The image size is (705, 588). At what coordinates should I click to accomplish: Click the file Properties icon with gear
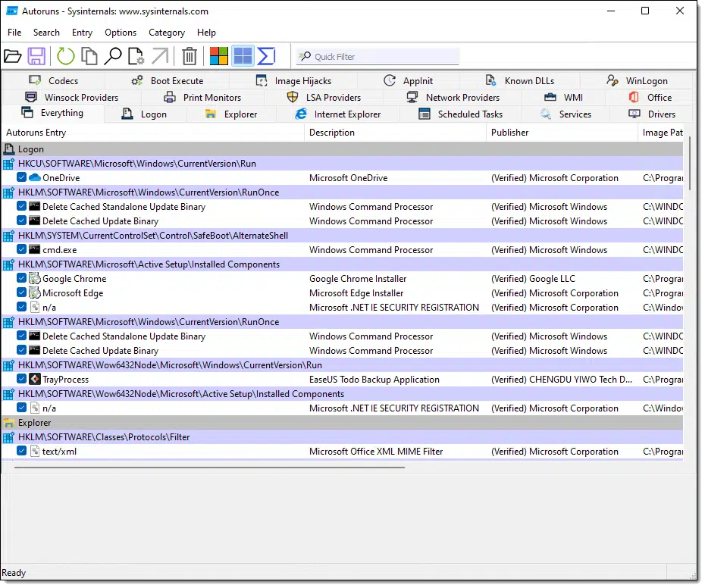136,56
